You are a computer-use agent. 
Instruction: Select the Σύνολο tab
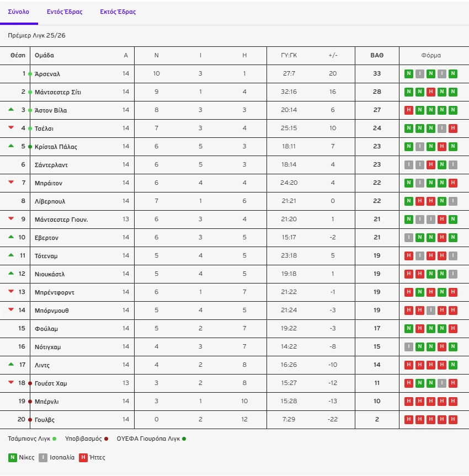coord(19,12)
